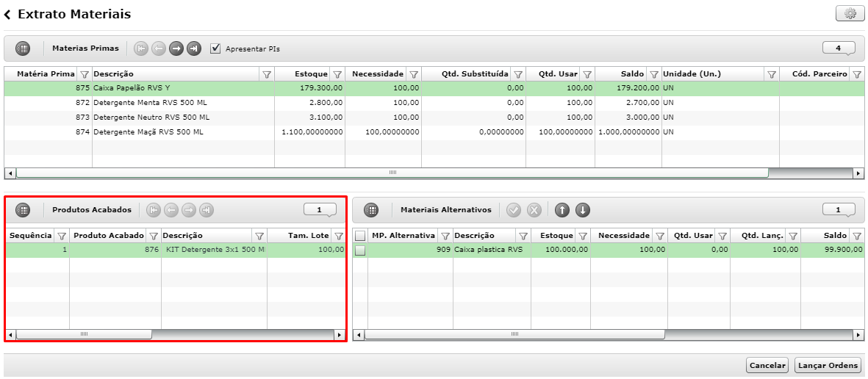868x379 pixels.
Task: Filter the Estoque column in Materias Primas
Action: [x=337, y=74]
